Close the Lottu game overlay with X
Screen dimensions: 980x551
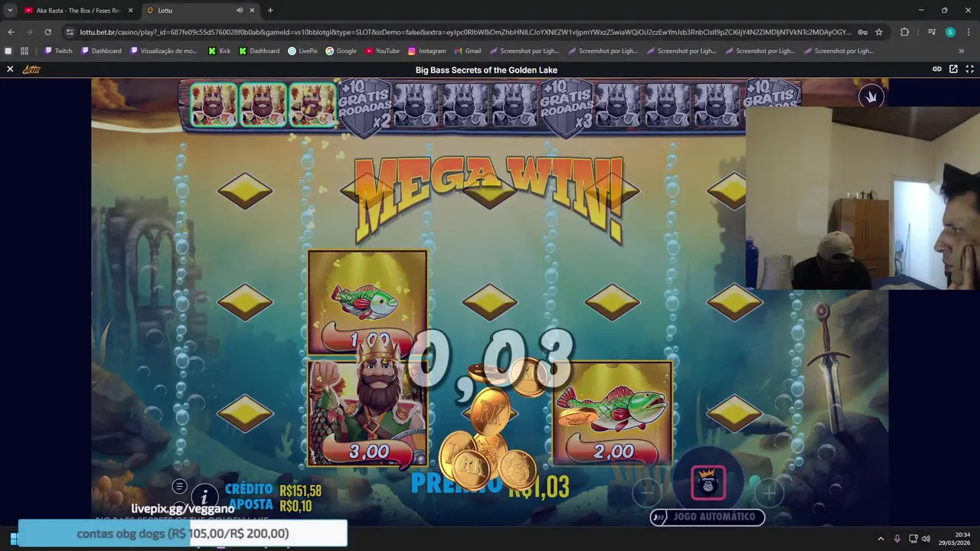pyautogui.click(x=10, y=69)
